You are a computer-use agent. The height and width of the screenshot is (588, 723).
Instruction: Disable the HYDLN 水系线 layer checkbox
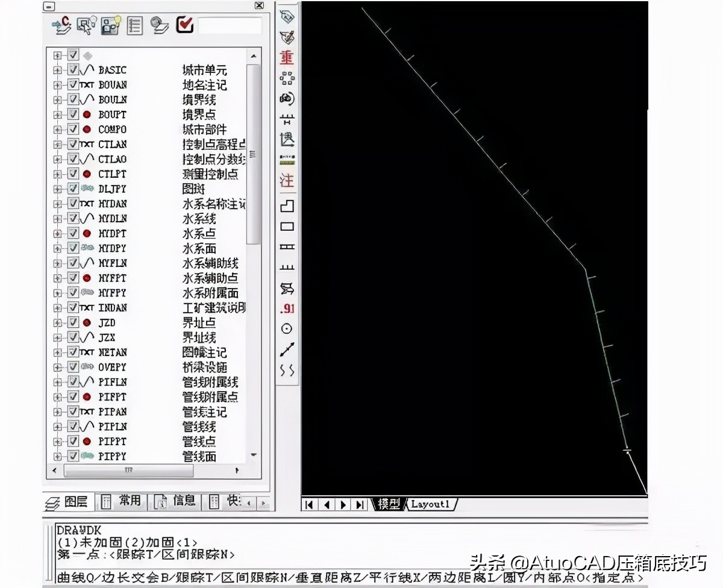[x=73, y=219]
